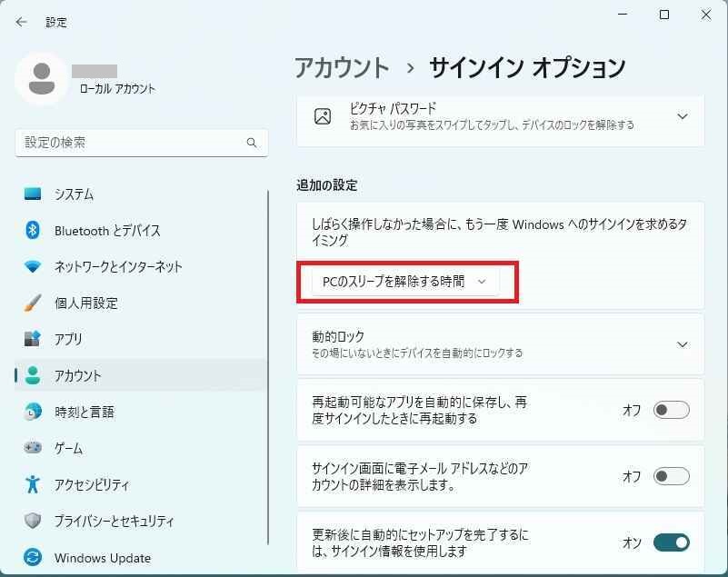Click 追加の設定 heading text
Image resolution: width=728 pixels, height=577 pixels.
tap(327, 185)
